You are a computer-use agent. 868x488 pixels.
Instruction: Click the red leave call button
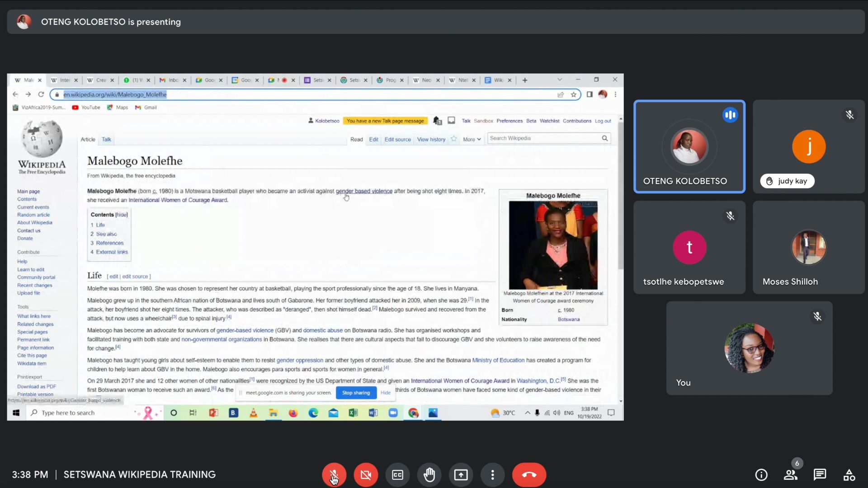[x=529, y=475]
